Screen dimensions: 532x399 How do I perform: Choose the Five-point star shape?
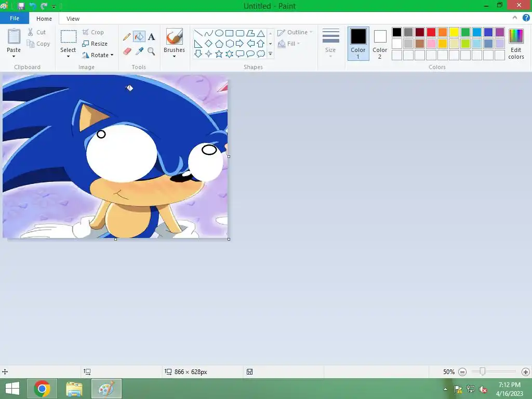coord(219,54)
